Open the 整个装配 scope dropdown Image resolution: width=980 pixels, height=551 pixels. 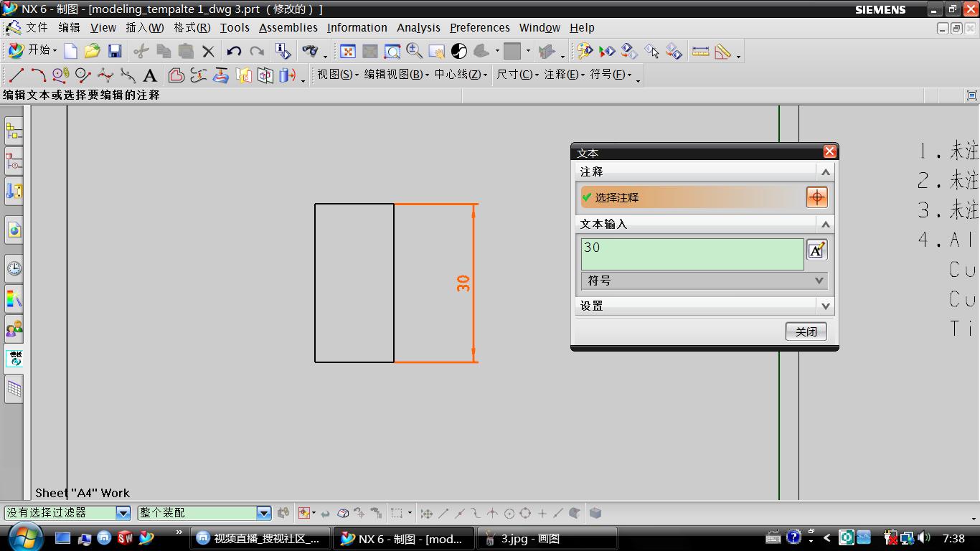pyautogui.click(x=204, y=513)
